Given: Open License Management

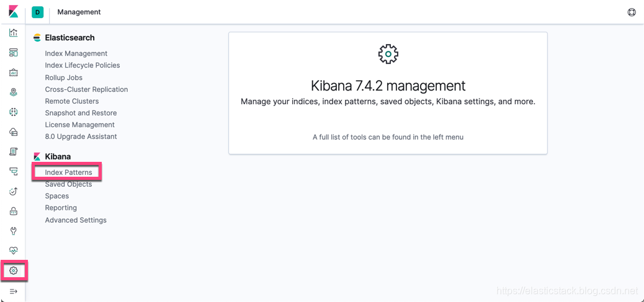Looking at the screenshot, I should click(79, 124).
